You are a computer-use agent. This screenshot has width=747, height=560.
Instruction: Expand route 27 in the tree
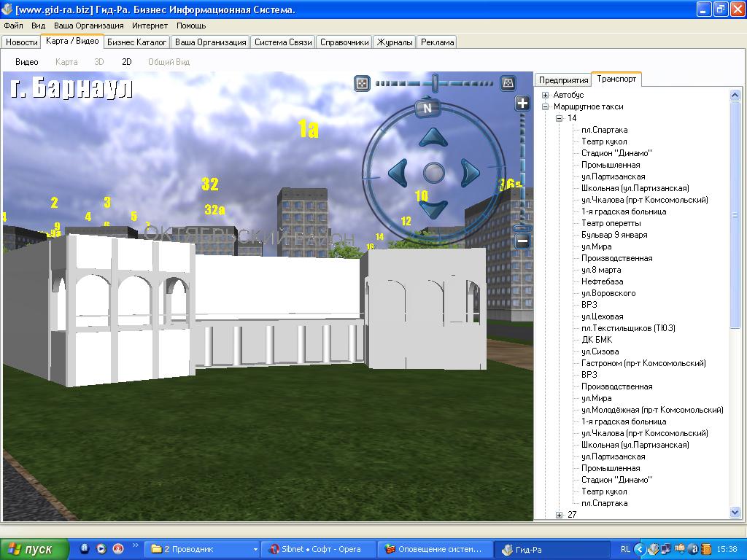pos(560,515)
